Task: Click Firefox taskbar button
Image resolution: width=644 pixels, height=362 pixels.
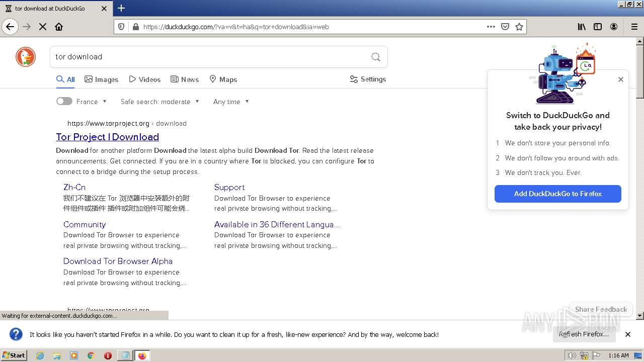Action: coord(142,355)
